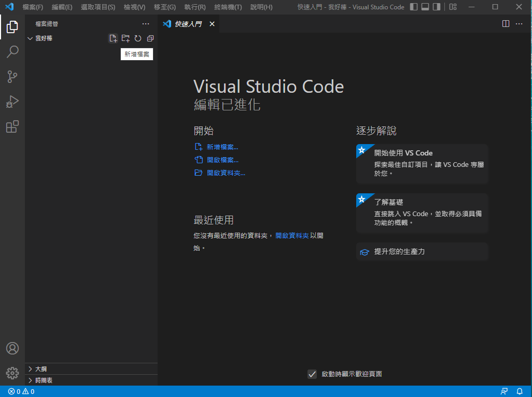The height and width of the screenshot is (397, 532).
Task: Click the 新增檔案... link
Action: click(x=222, y=147)
